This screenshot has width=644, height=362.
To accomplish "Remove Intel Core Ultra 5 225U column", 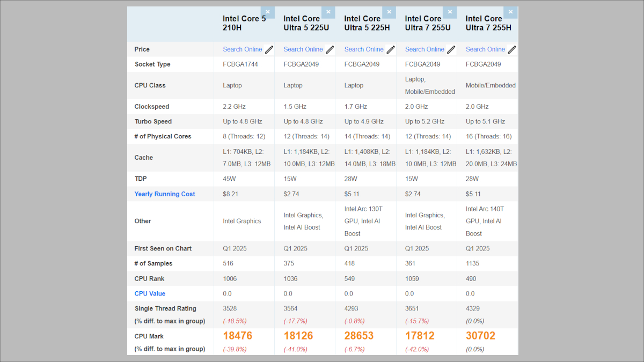I will (328, 12).
